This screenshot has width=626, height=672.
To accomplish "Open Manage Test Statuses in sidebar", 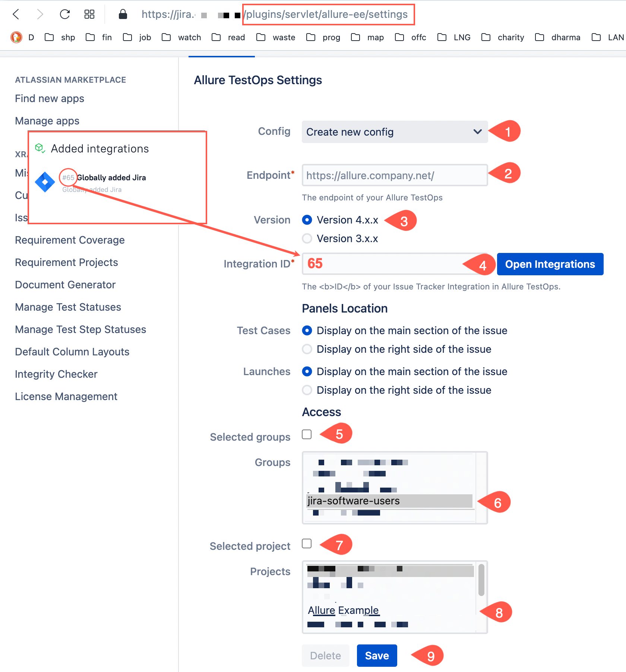I will click(68, 307).
